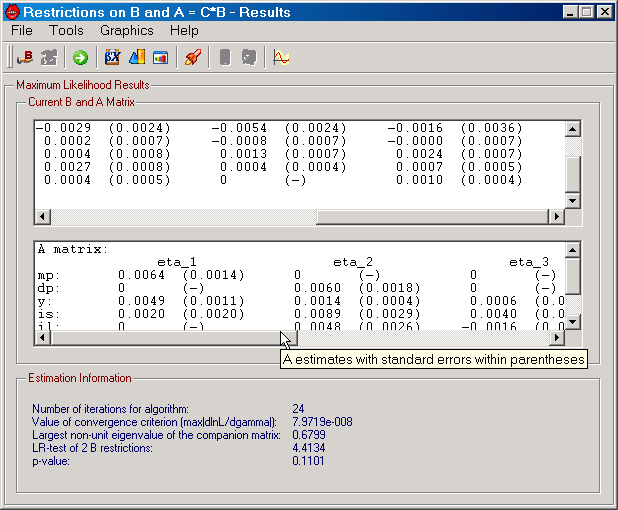The width and height of the screenshot is (618, 510).
Task: Open the Tools menu
Action: (66, 30)
